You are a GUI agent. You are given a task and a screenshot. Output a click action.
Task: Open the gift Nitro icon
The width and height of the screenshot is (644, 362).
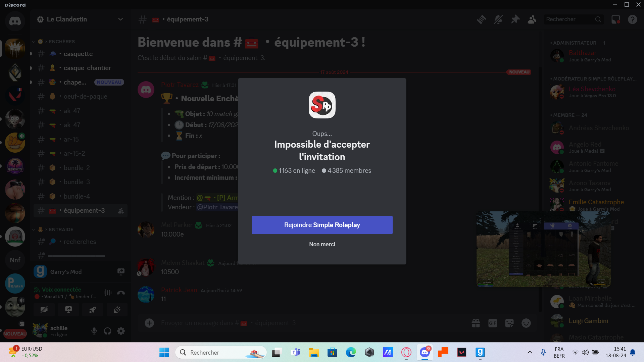476,323
